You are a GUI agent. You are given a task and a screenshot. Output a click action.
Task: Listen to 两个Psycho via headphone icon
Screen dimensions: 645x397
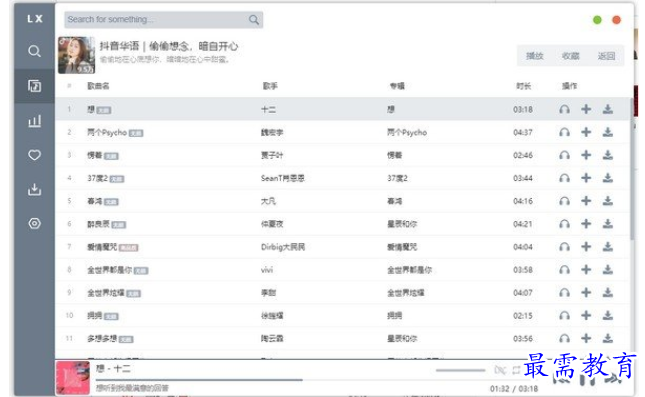[564, 132]
